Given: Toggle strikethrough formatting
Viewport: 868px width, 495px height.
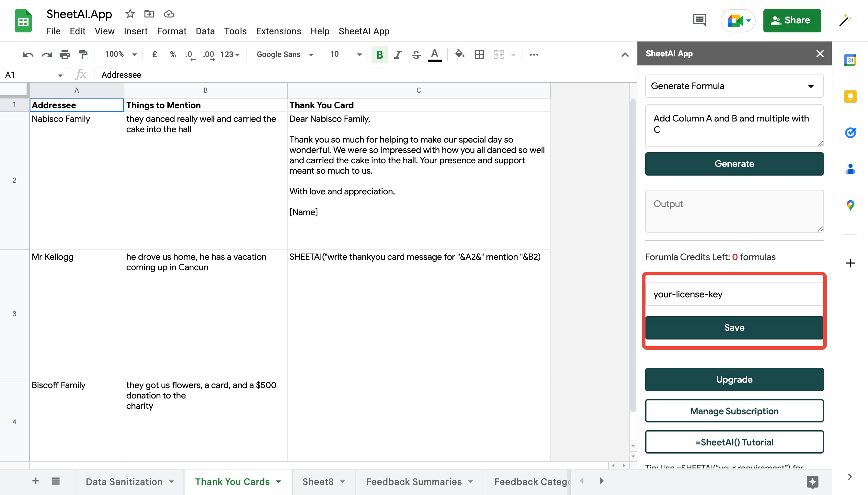Looking at the screenshot, I should 416,54.
